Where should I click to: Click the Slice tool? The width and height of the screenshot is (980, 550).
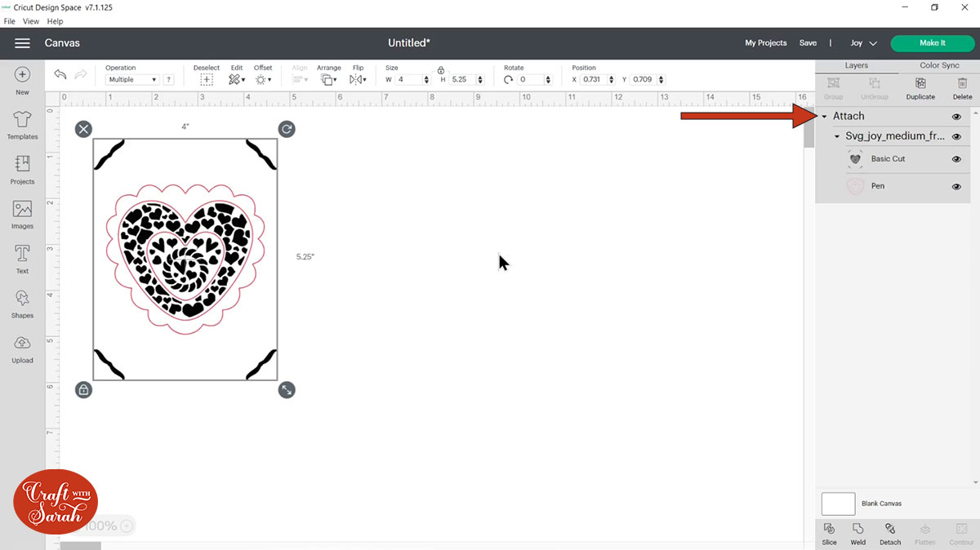point(829,534)
